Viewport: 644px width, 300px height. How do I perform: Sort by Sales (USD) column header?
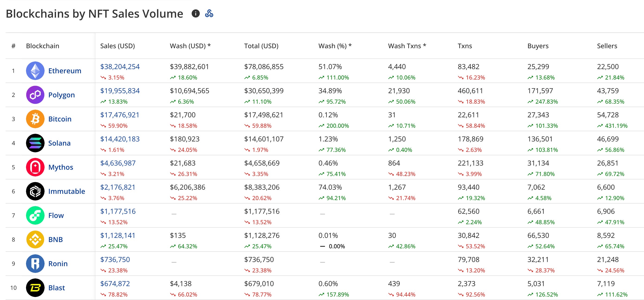click(x=117, y=46)
